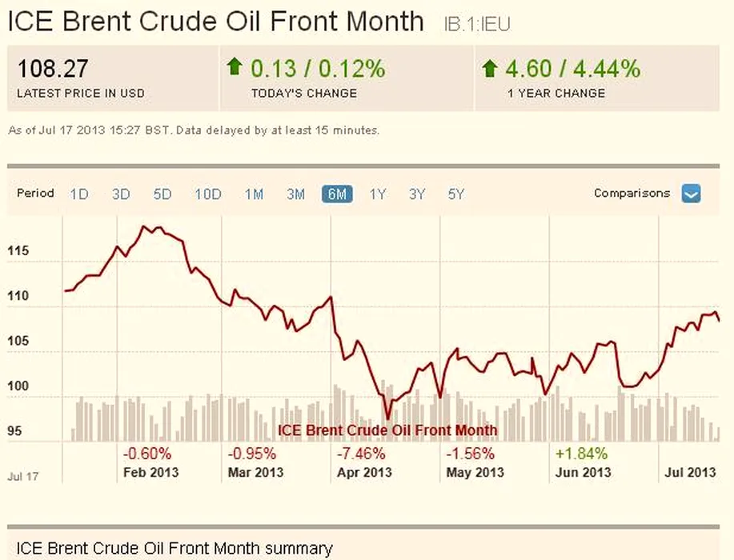The image size is (734, 560).
Task: Select the 1D period
Action: pos(79,194)
